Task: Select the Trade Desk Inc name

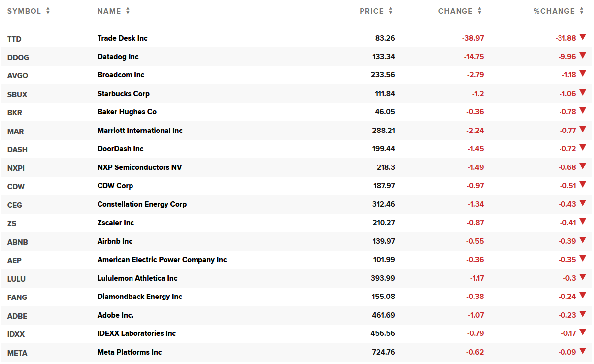Action: [123, 38]
